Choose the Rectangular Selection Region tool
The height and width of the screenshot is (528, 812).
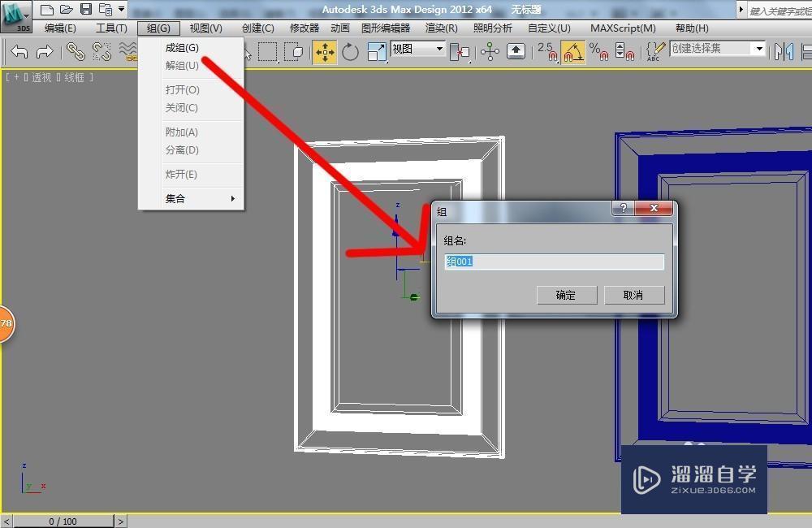(267, 52)
